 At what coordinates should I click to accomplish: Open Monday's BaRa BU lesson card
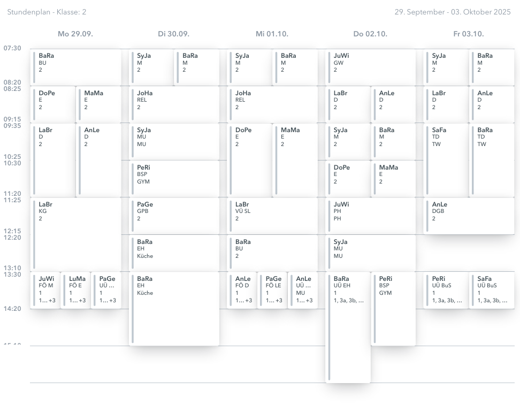pyautogui.click(x=76, y=67)
